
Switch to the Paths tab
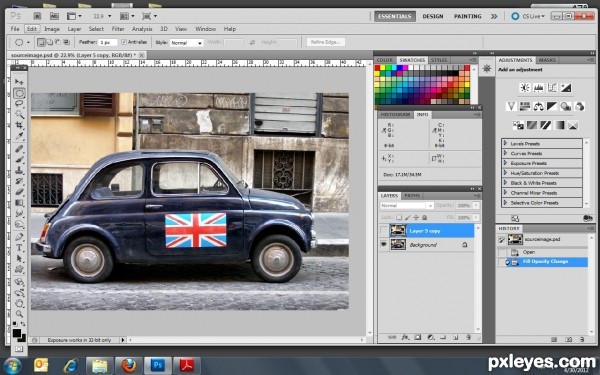[412, 196]
